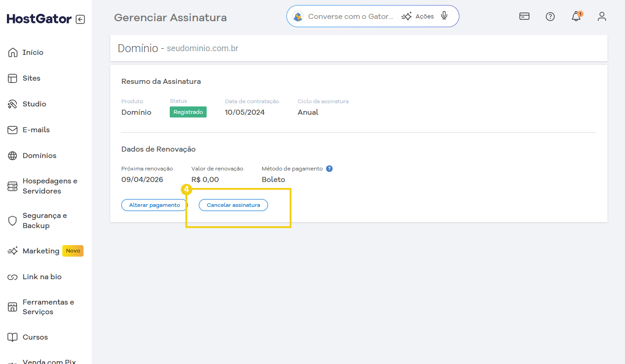Open the help question mark icon
Screen dimensions: 625x364
coord(550,17)
